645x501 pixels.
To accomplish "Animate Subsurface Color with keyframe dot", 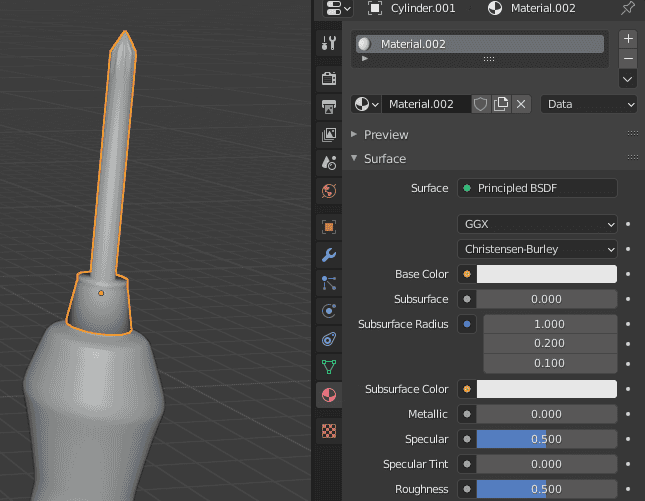I will (628, 389).
